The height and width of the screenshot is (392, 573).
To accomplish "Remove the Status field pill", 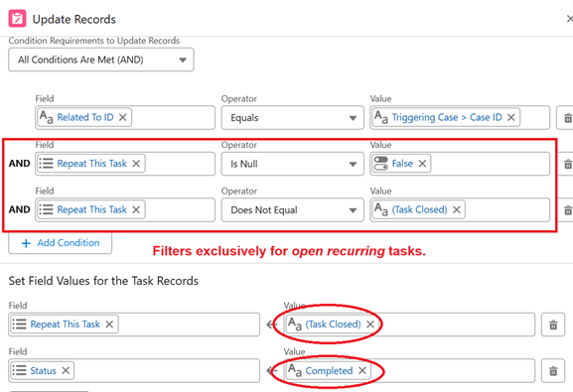I will coord(66,371).
